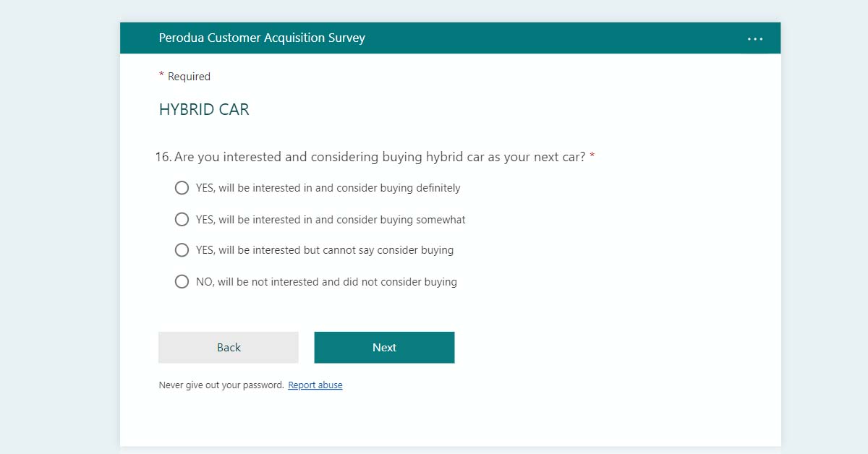Image resolution: width=868 pixels, height=454 pixels.
Task: Select the radio button for "consider buying definitely"
Action: 182,188
